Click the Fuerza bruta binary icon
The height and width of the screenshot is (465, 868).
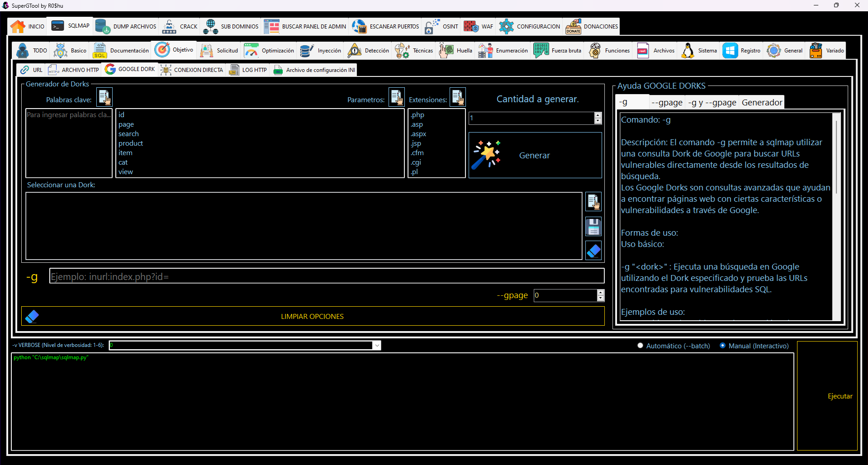(x=541, y=51)
